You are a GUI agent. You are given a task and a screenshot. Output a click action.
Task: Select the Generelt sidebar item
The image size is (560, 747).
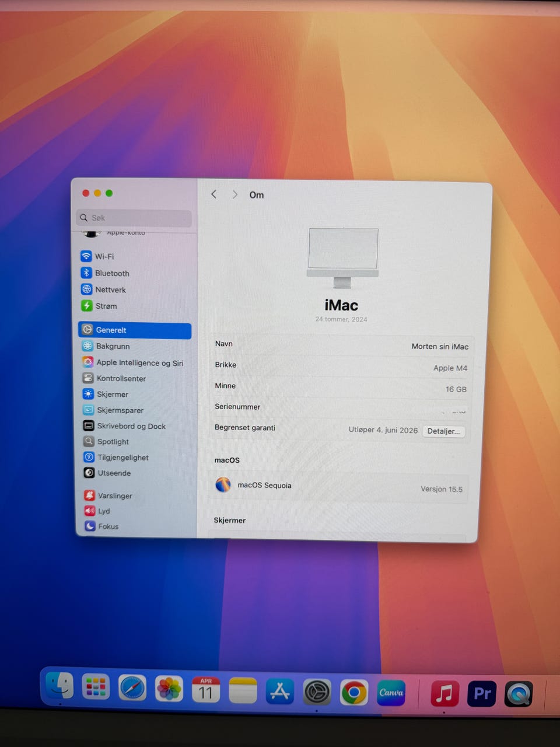pos(135,330)
